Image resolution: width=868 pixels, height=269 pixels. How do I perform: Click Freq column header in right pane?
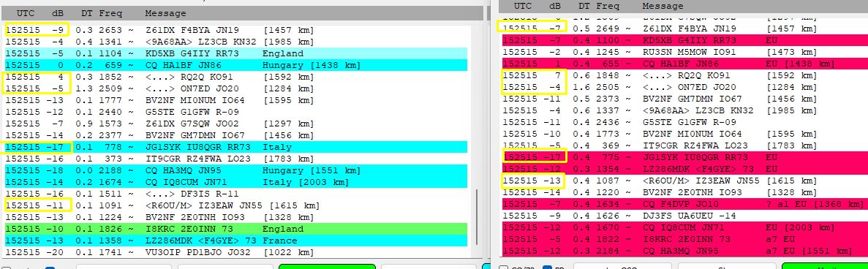[608, 6]
